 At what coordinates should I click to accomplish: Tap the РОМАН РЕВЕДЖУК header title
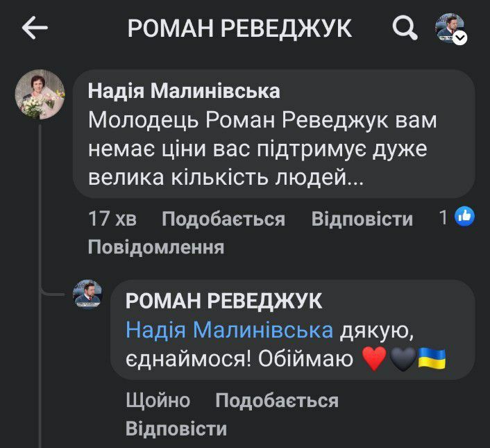point(239,28)
